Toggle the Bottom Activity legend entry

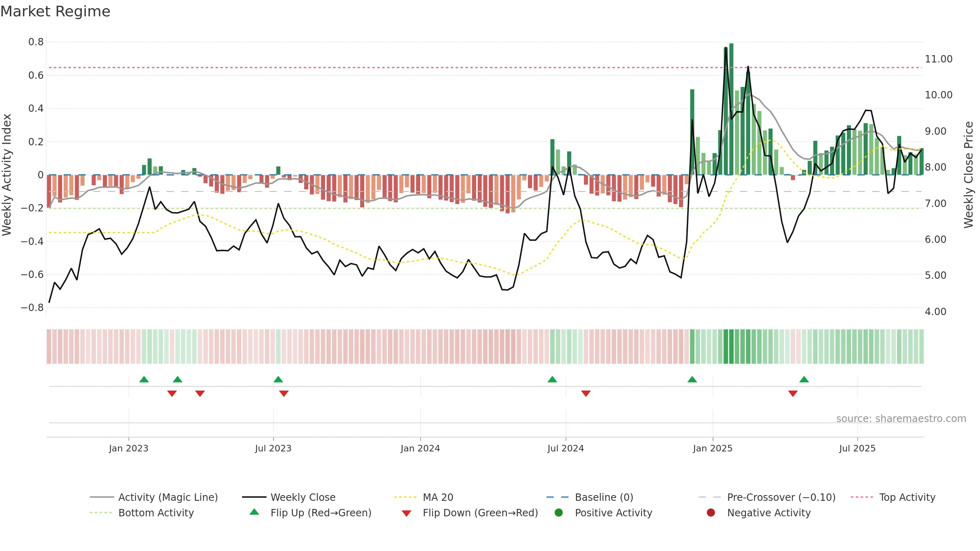pyautogui.click(x=142, y=513)
